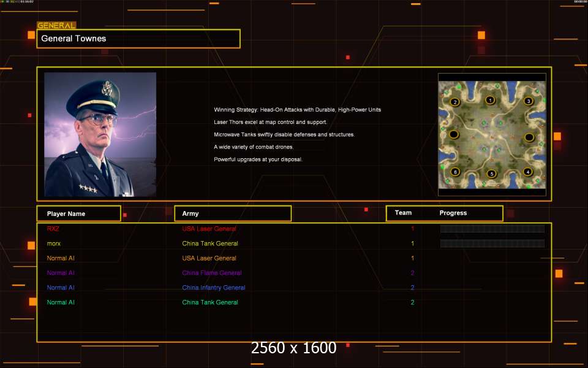The height and width of the screenshot is (368, 588).
Task: Select the blue Normal AI player name
Action: pyautogui.click(x=61, y=288)
